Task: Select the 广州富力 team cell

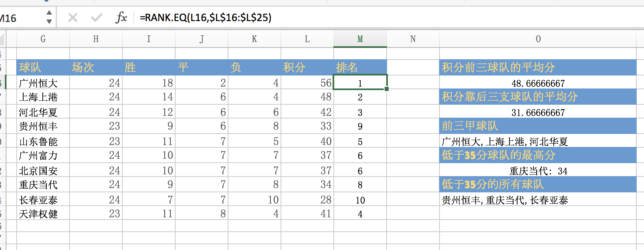Action: point(43,155)
